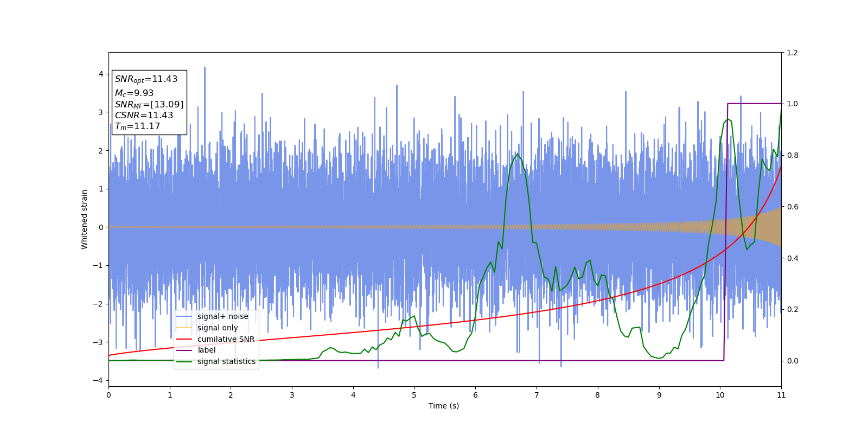Click right axis tick label 0.0

[792, 361]
